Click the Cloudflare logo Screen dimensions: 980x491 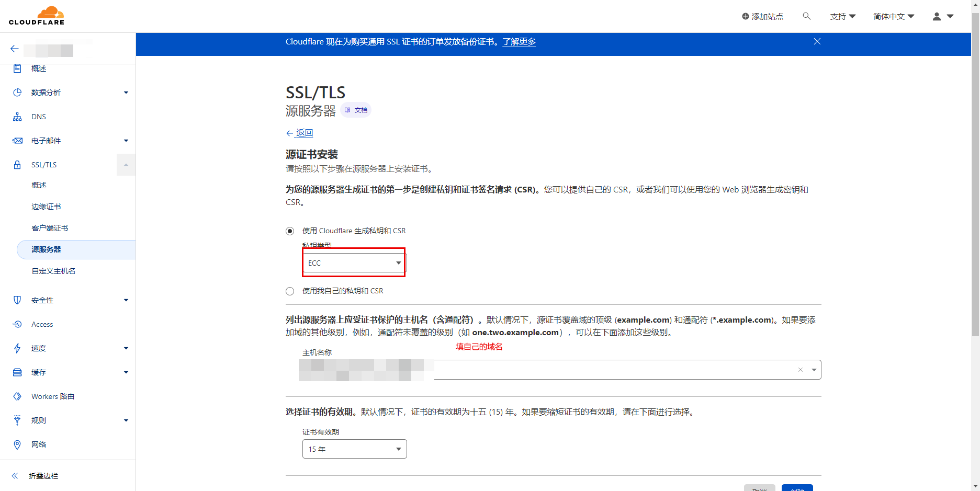pos(37,16)
